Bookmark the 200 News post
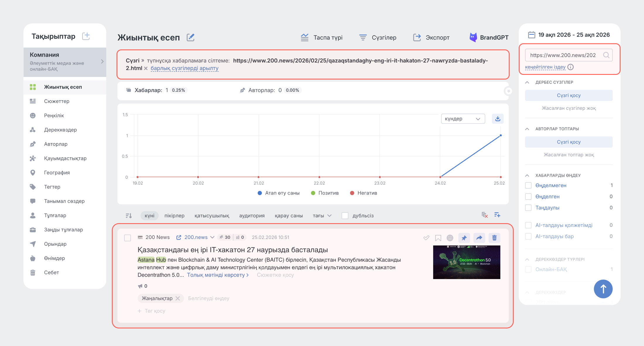The width and height of the screenshot is (644, 346). 438,238
